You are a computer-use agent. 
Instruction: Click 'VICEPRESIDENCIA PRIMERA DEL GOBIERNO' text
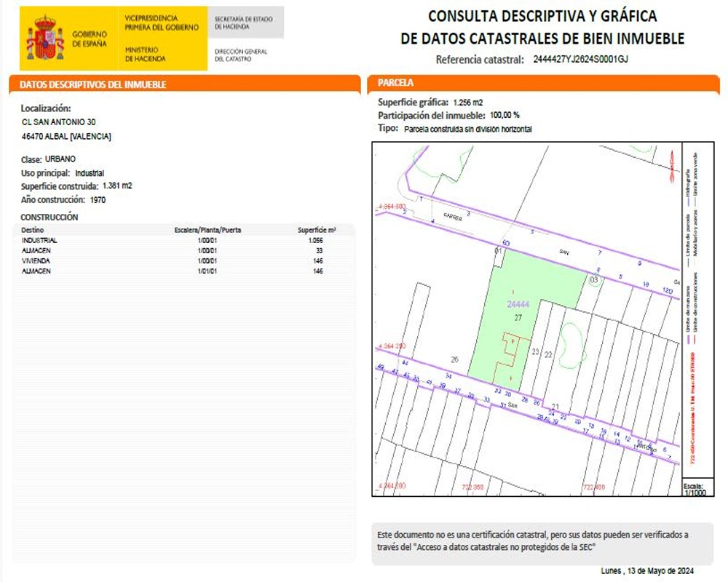(x=162, y=23)
